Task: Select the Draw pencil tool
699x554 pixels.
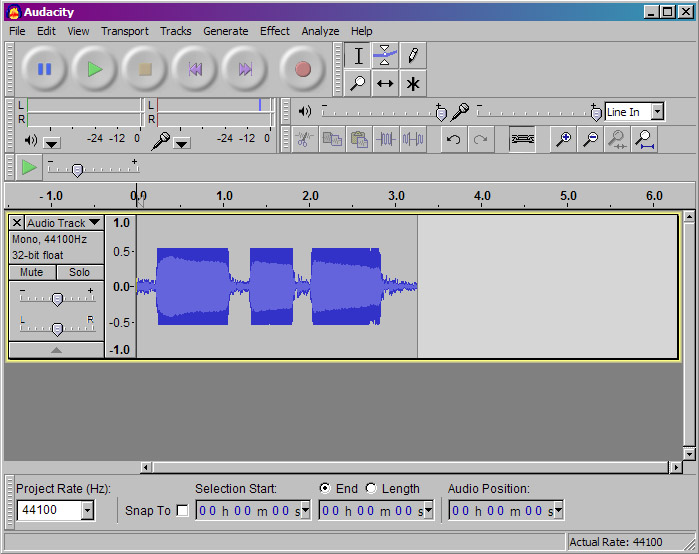Action: tap(413, 56)
